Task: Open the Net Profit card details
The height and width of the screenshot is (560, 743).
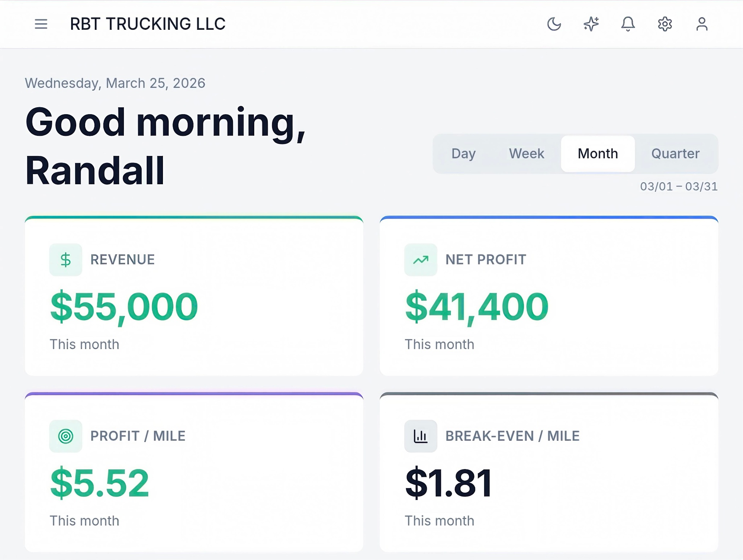Action: [x=549, y=296]
